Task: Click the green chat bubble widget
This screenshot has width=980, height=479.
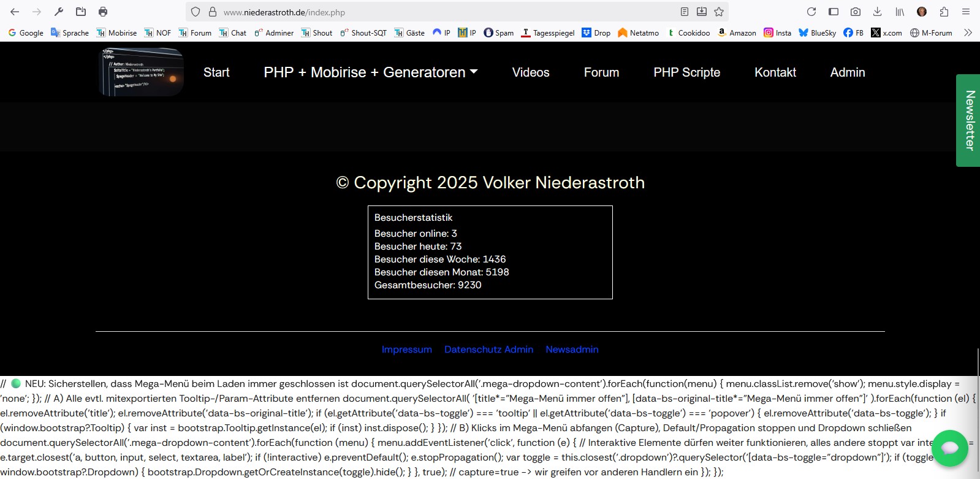Action: [x=949, y=448]
